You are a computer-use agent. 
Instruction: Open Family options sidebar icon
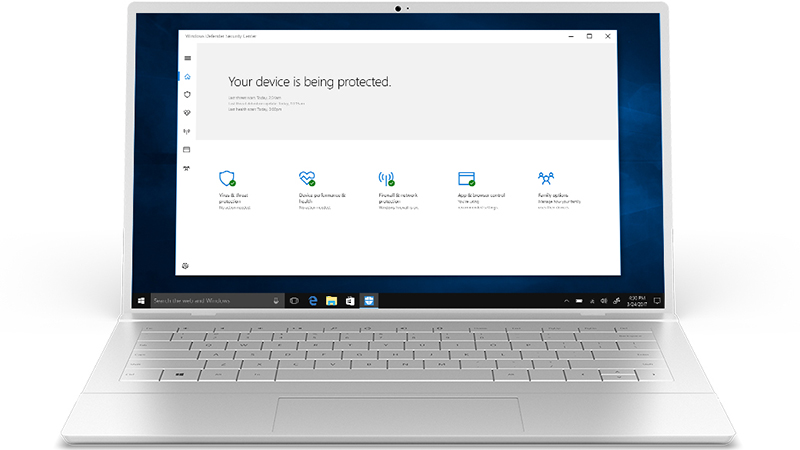click(187, 168)
